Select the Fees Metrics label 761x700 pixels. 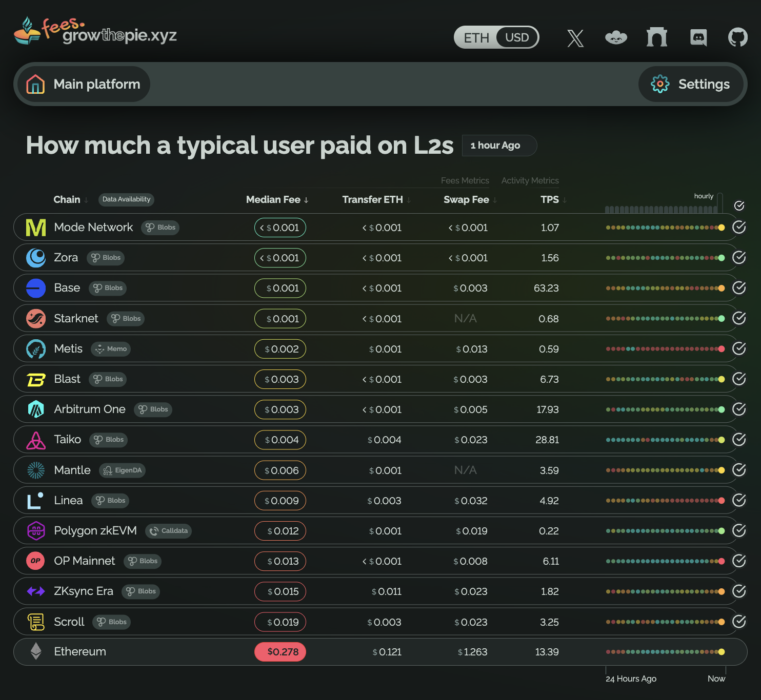[x=465, y=180]
